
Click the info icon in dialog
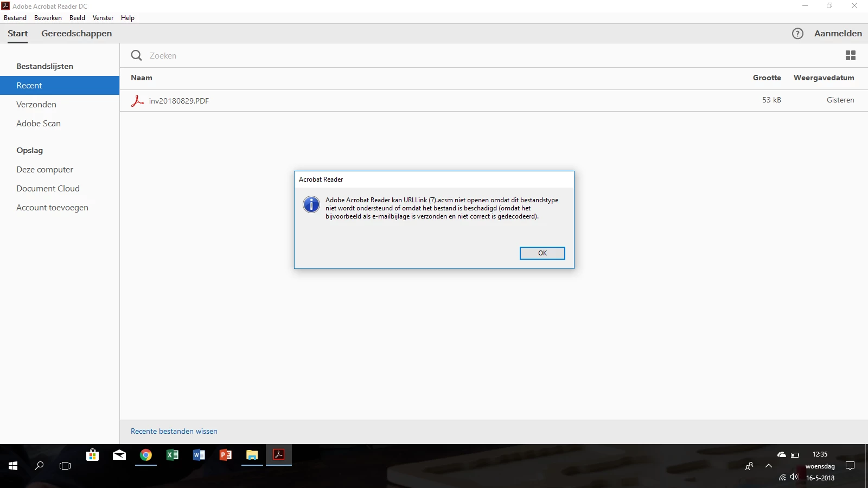pos(311,204)
